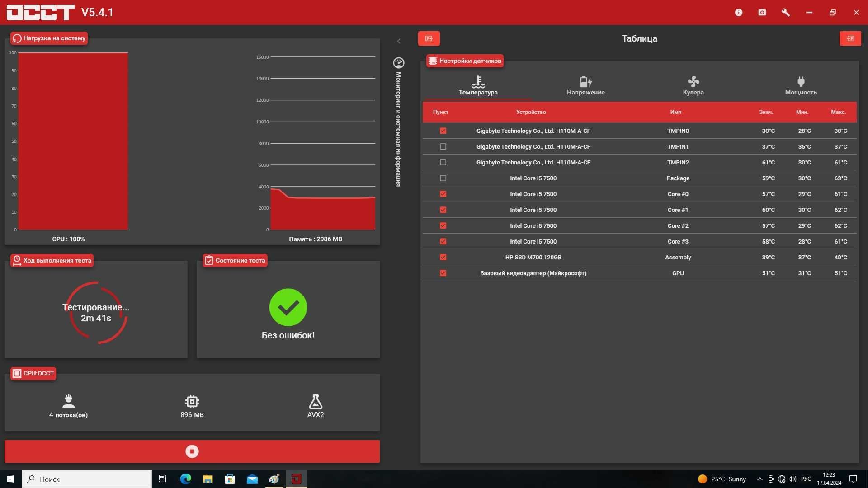Screen dimensions: 868x488
Task: Click the red CPU load bar graph
Action: tap(73, 141)
